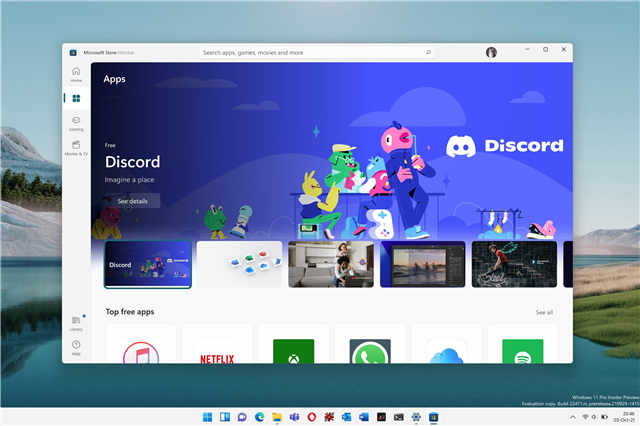Open File Explorer from the taskbar
Screen dimensions: 640x426
click(x=277, y=417)
